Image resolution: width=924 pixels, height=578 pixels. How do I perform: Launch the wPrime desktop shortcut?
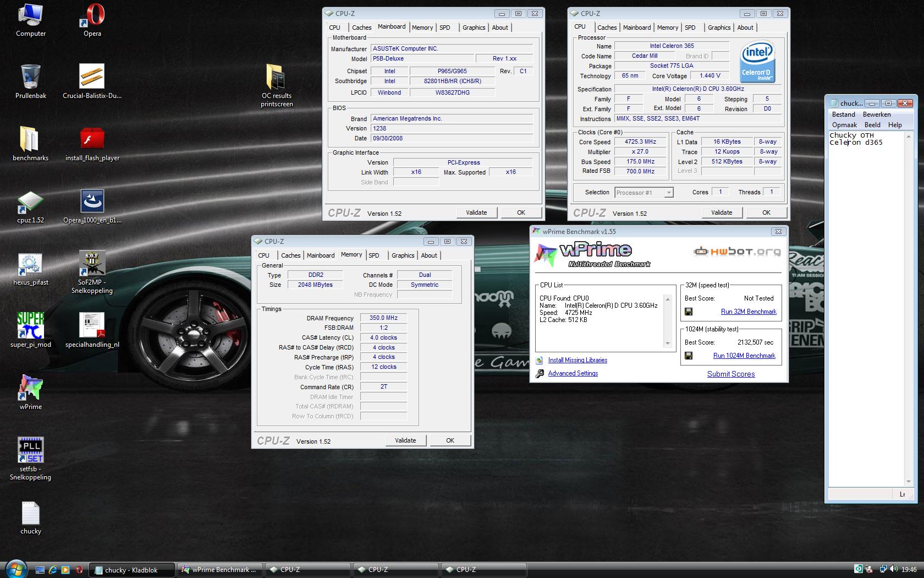[x=31, y=392]
